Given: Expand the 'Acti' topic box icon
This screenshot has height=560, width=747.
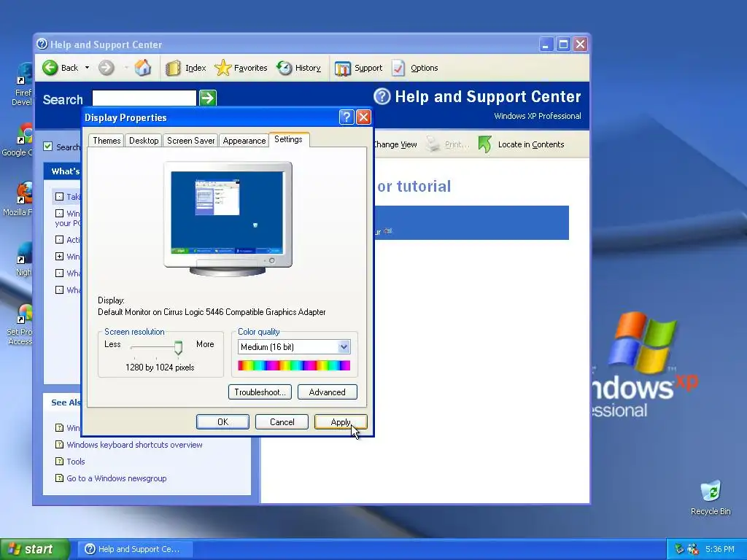Looking at the screenshot, I should (59, 239).
